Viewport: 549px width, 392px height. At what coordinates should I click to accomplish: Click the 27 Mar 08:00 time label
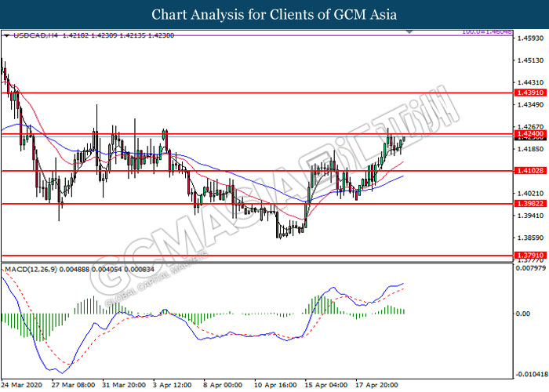(x=73, y=385)
